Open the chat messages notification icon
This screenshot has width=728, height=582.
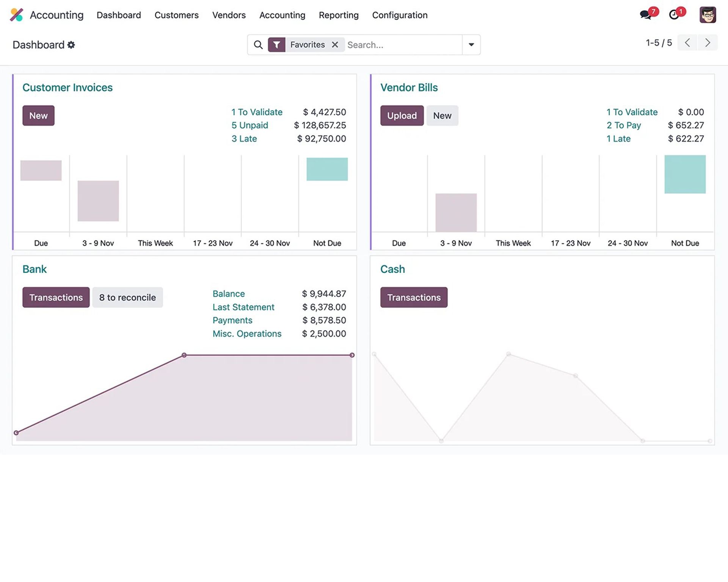645,15
